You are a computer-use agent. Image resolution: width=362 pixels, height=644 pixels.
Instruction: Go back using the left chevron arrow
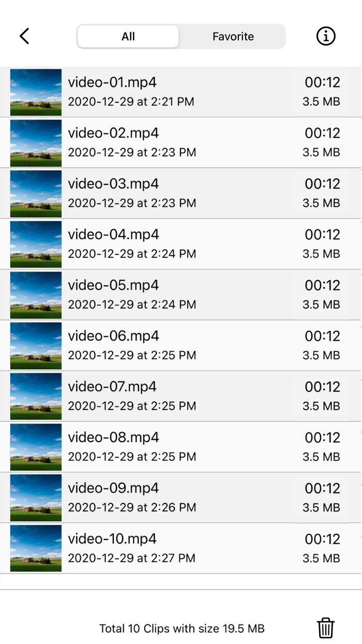(23, 36)
